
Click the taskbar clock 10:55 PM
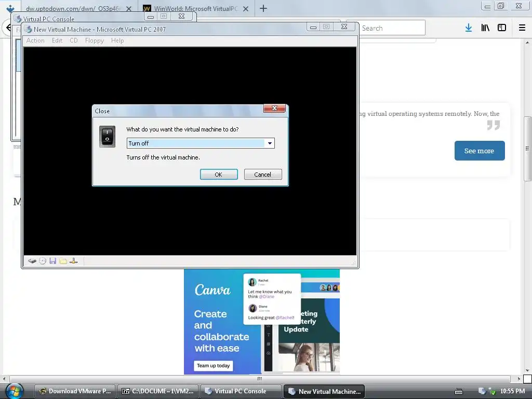(x=512, y=391)
